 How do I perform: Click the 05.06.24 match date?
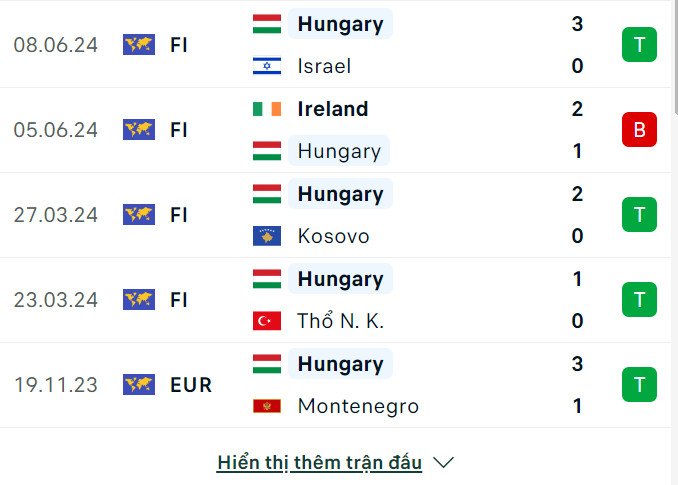pyautogui.click(x=56, y=130)
